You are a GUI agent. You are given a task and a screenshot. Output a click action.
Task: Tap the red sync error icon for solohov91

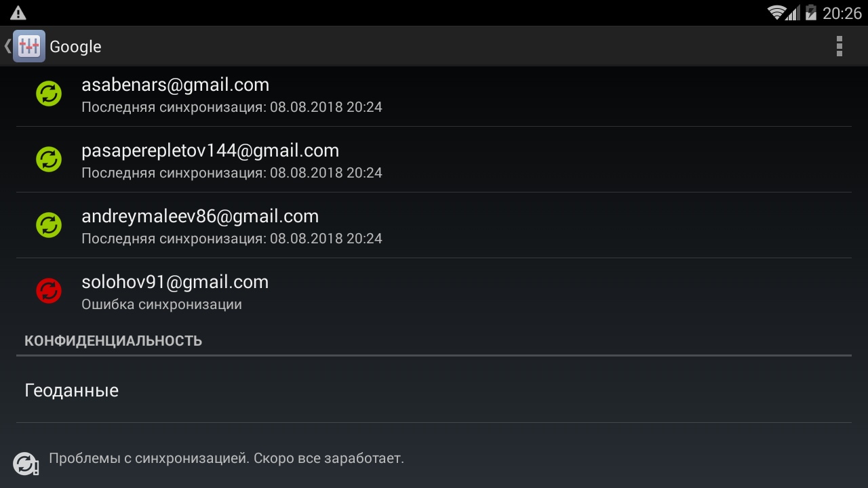coord(49,291)
